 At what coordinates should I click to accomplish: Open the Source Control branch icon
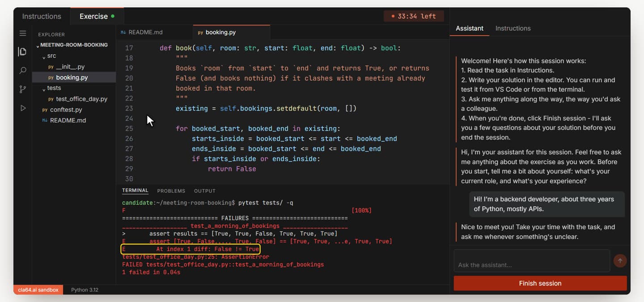point(23,89)
